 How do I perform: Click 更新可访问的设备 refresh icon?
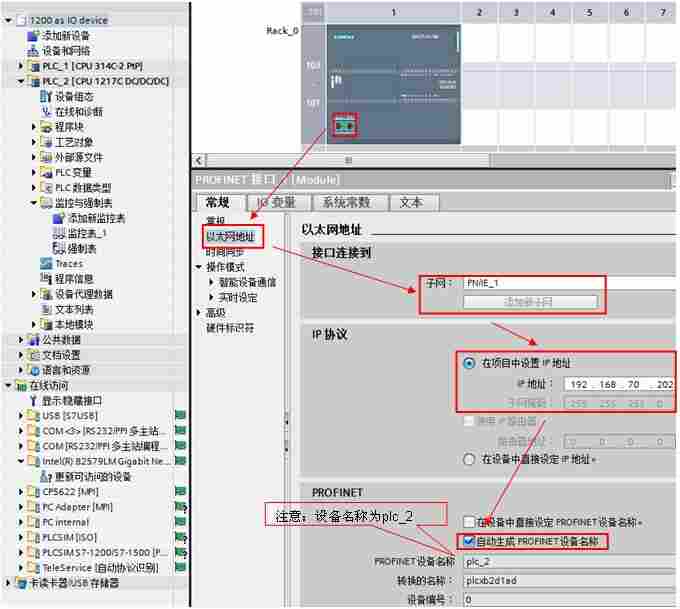pos(46,476)
